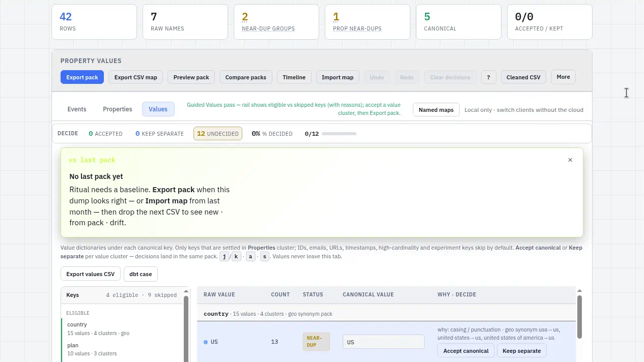Open the Timeline
This screenshot has height=362, width=644.
294,77
